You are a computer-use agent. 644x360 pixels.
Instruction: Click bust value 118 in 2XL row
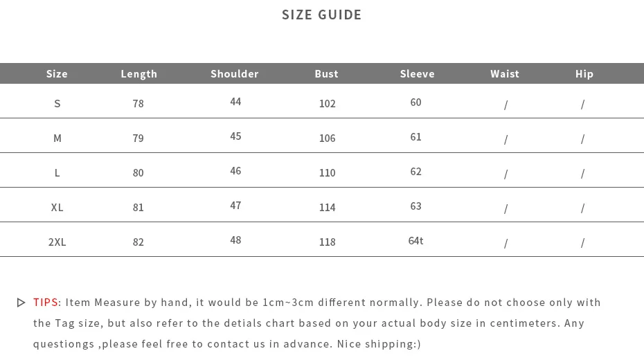tap(328, 242)
